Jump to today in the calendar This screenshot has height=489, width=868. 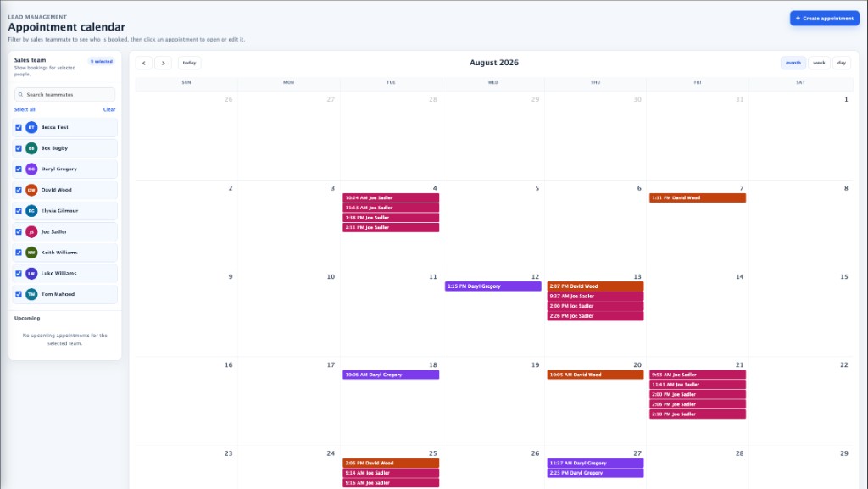pyautogui.click(x=189, y=63)
